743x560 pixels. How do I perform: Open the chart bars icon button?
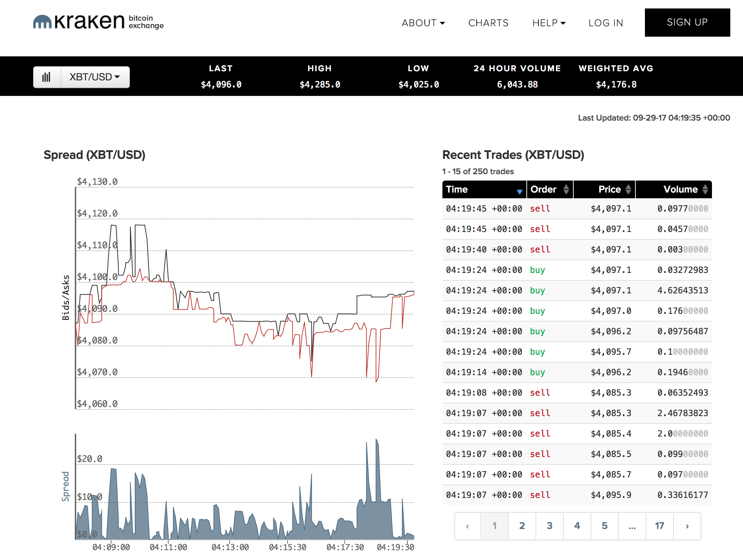pyautogui.click(x=47, y=77)
